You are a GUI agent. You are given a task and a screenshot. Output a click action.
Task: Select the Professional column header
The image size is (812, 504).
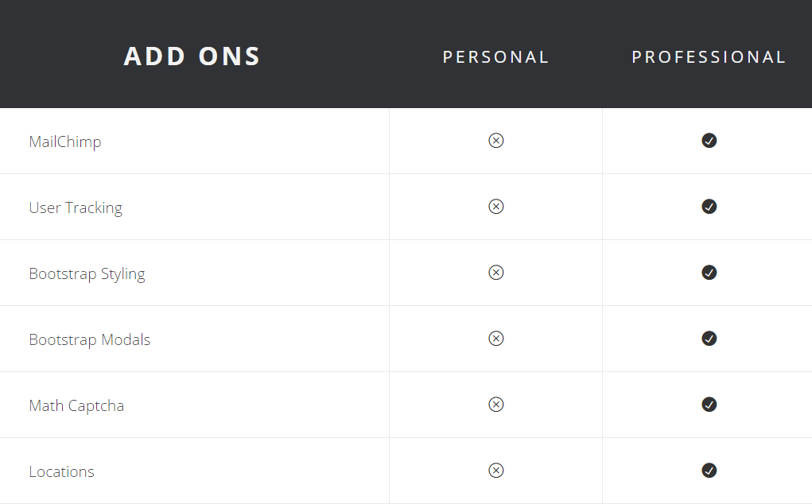709,57
